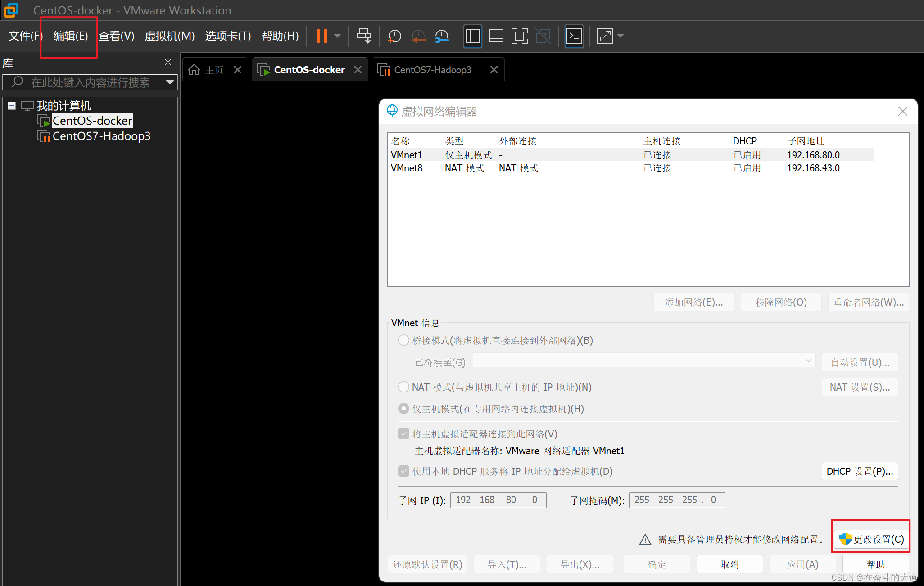Open the library search dropdown arrow
924x586 pixels.
(170, 82)
